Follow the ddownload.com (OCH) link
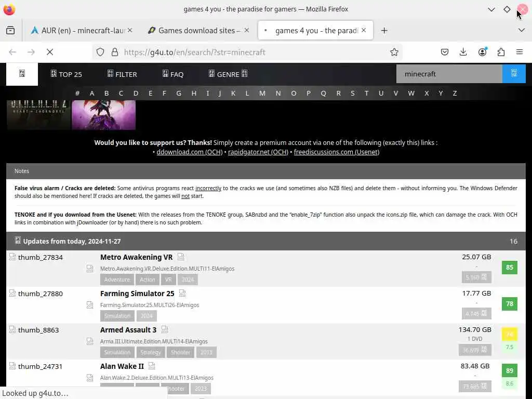This screenshot has width=532, height=399. click(x=189, y=152)
